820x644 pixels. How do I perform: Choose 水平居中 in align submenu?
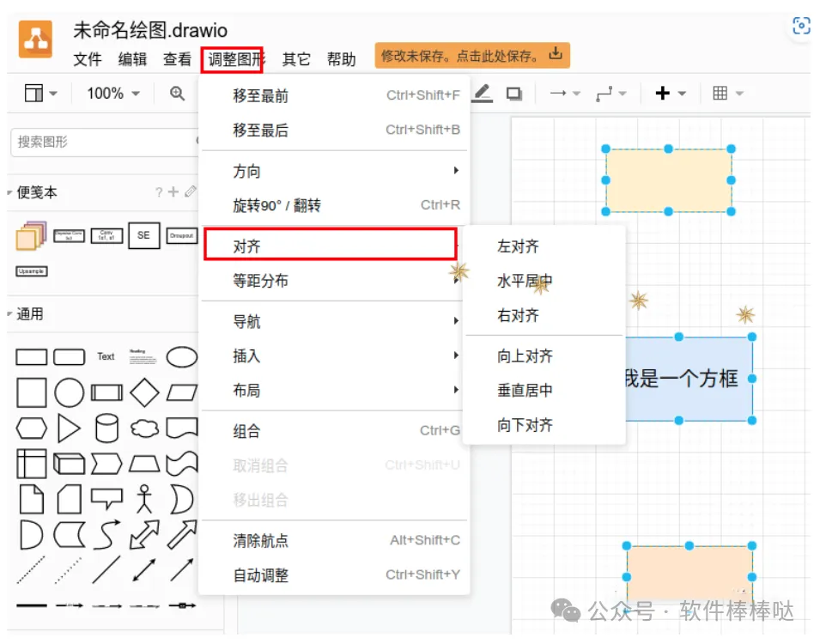(544, 281)
